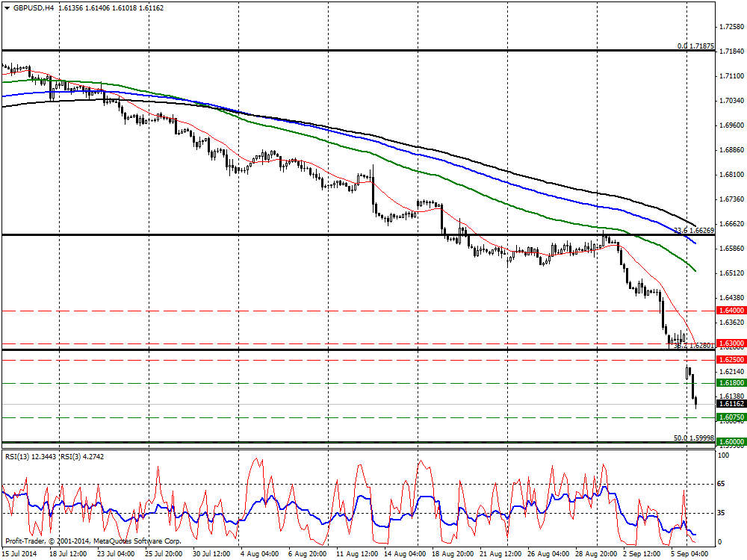Click the RSI 65 level on the scale
Screen dimensions: 747x560
[x=722, y=485]
